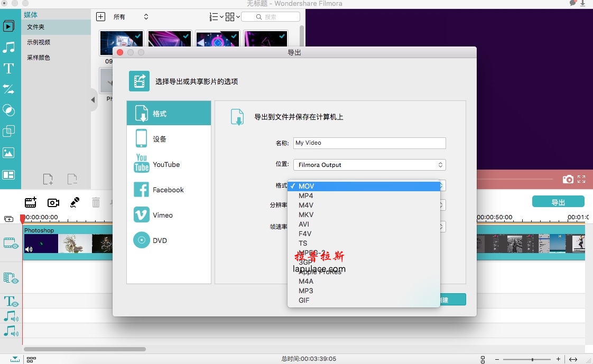Image resolution: width=593 pixels, height=364 pixels.
Task: Open the Text/Titles tool in sidebar
Action: [8, 69]
